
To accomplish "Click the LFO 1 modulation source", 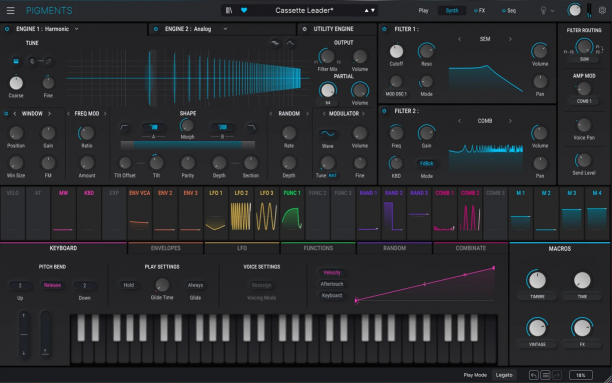I will 216,213.
